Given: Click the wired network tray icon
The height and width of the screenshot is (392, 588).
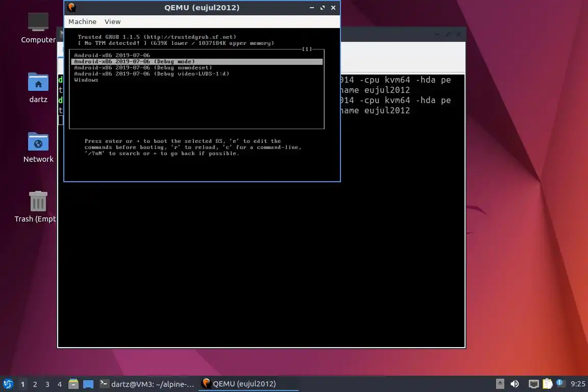Looking at the screenshot, I should pos(533,384).
